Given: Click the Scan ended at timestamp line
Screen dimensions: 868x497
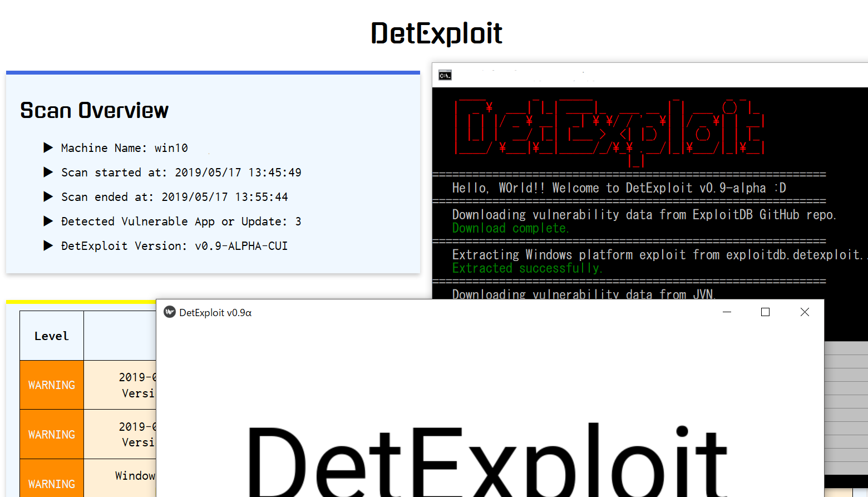Looking at the screenshot, I should tap(174, 197).
